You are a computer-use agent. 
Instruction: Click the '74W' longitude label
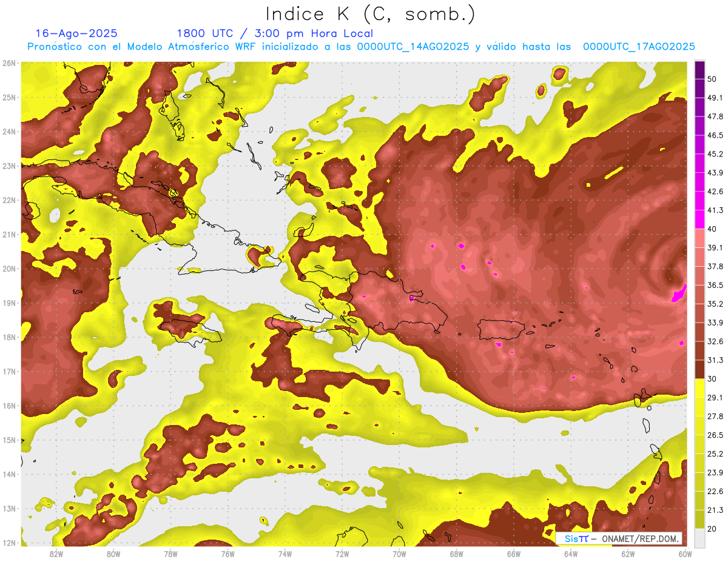[285, 554]
